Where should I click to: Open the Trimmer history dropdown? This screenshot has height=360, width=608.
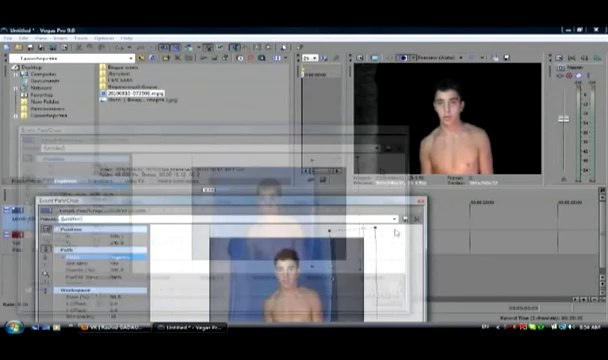coord(314,58)
